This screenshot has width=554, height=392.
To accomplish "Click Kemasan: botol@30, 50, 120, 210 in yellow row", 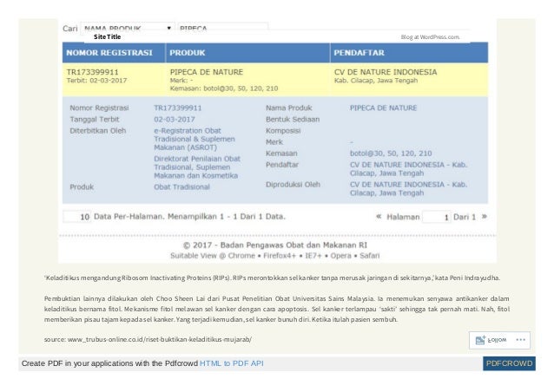I will point(224,88).
